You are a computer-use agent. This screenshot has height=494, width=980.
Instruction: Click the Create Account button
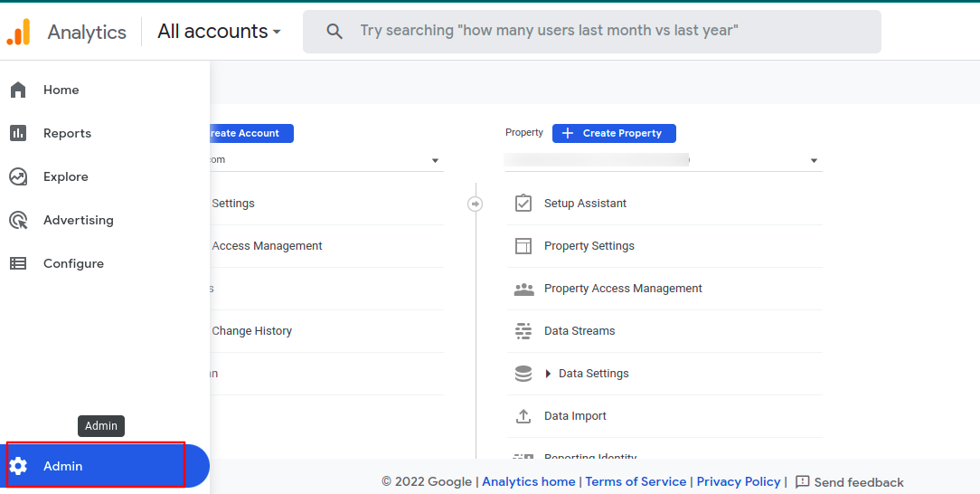click(251, 133)
